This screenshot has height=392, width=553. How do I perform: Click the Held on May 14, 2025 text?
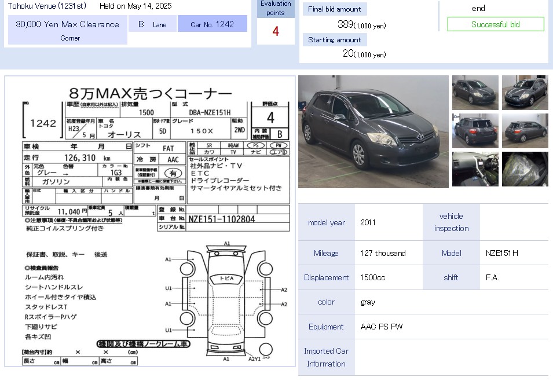click(x=135, y=6)
